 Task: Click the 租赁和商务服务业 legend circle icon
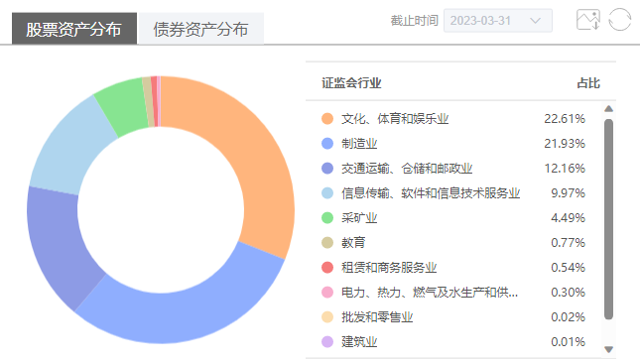click(x=327, y=267)
